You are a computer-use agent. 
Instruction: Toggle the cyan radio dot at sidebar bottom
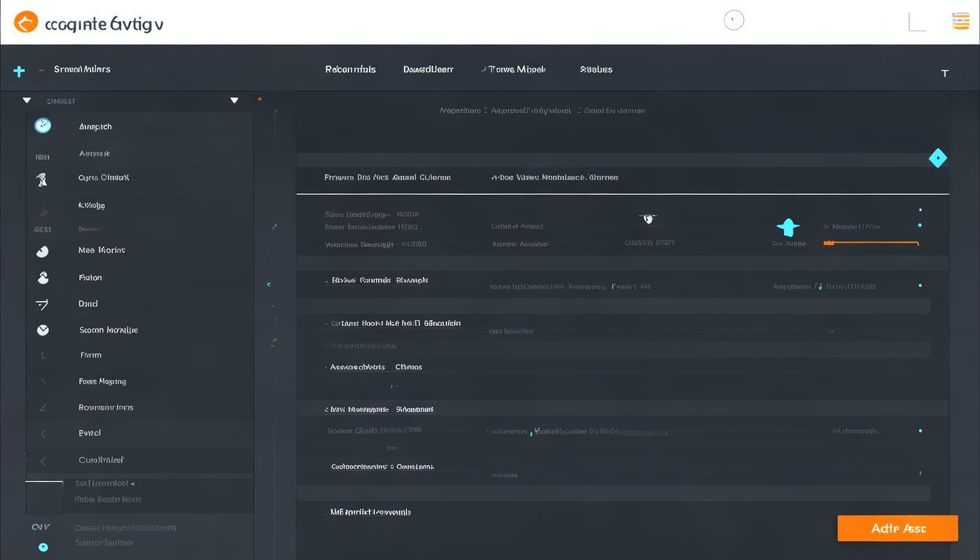click(43, 547)
